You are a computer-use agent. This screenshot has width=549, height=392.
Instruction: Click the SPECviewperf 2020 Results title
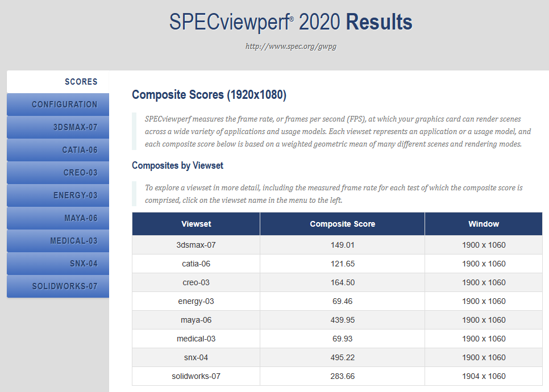tap(290, 22)
